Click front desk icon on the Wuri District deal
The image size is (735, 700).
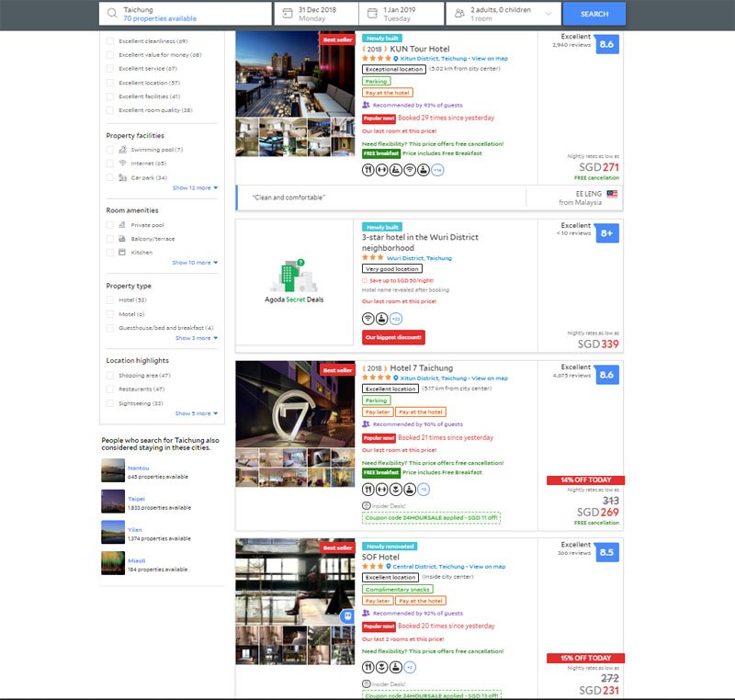pyautogui.click(x=382, y=319)
